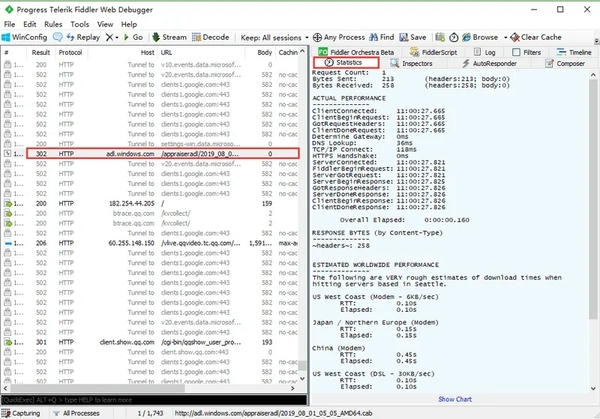Select the settings-win.data.microsoft tunnel session
Image resolution: width=600 pixels, height=419 pixels.
point(151,144)
